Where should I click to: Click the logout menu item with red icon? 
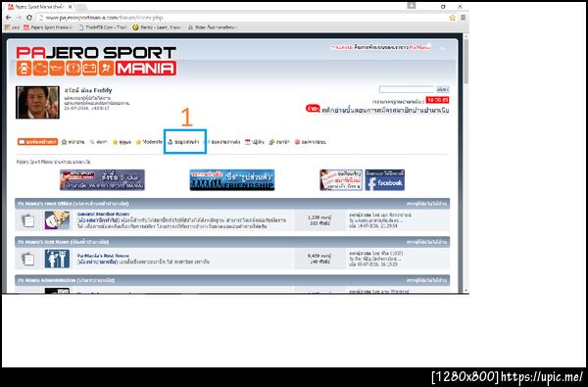tap(310, 142)
